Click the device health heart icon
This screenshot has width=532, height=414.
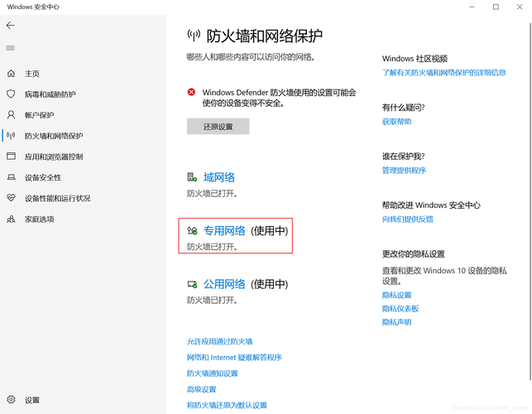coord(12,198)
